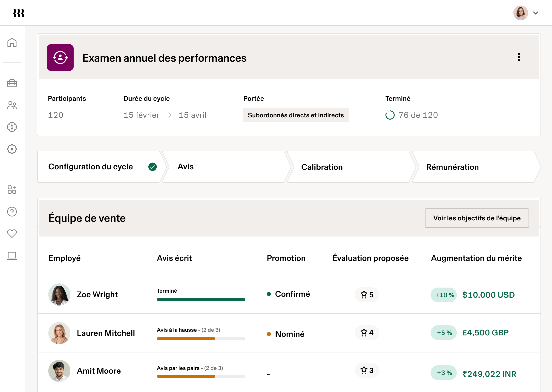Click Lauren Mitchell's review progress bar
The width and height of the screenshot is (552, 392).
coord(201,339)
